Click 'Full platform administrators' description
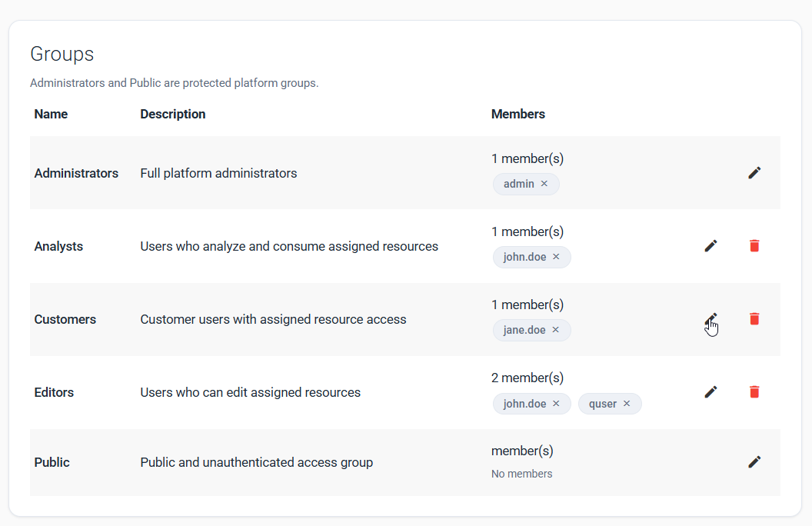Viewport: 812px width, 526px height. click(x=218, y=173)
